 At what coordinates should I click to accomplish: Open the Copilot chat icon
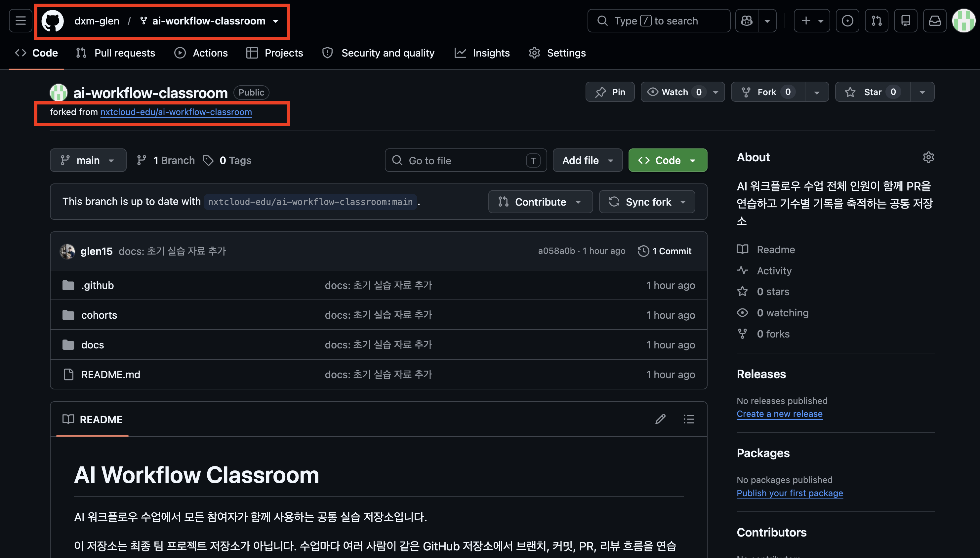(747, 21)
